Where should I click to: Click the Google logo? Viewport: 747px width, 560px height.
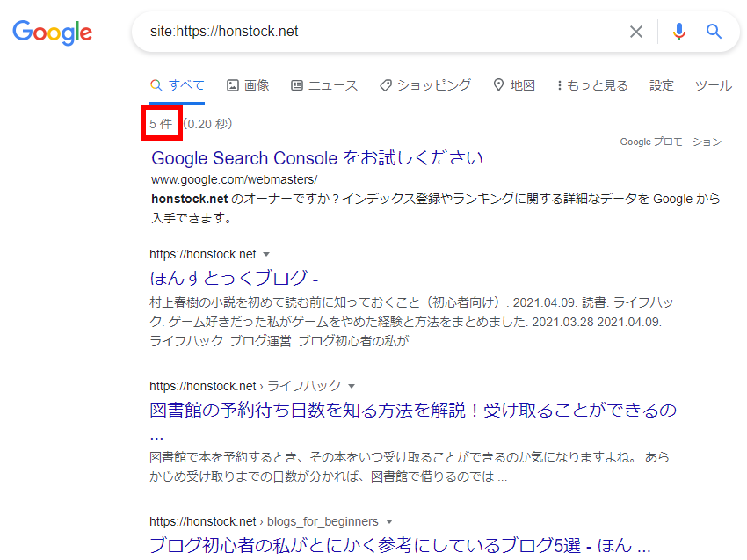pyautogui.click(x=52, y=33)
